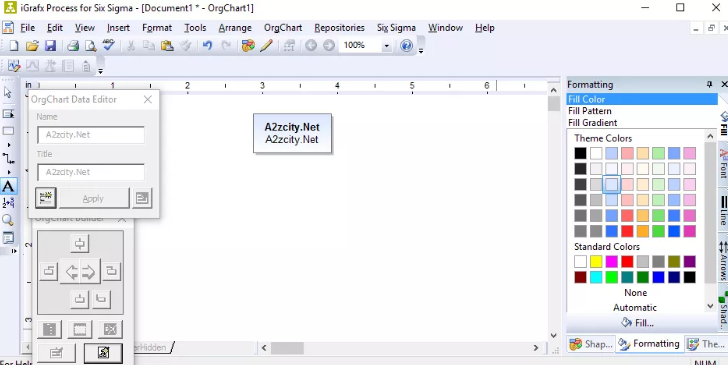Pick yellow in Standard Colors
Viewport: 728px width, 365px height.
pos(596,261)
